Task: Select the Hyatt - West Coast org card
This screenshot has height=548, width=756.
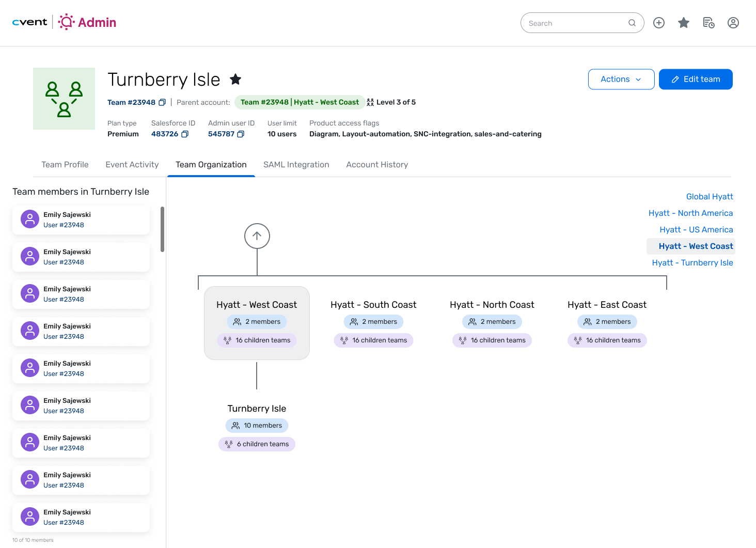Action: 257,323
